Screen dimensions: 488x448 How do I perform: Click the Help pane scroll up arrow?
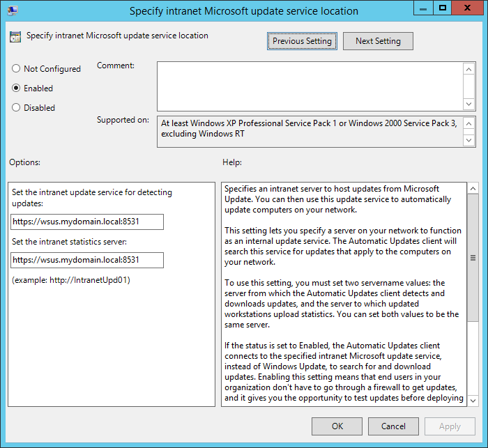(473, 189)
